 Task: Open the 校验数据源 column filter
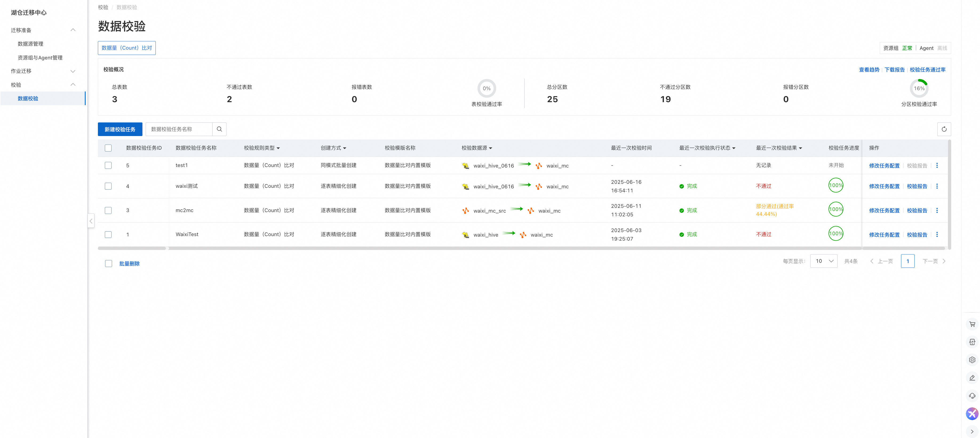pos(490,148)
